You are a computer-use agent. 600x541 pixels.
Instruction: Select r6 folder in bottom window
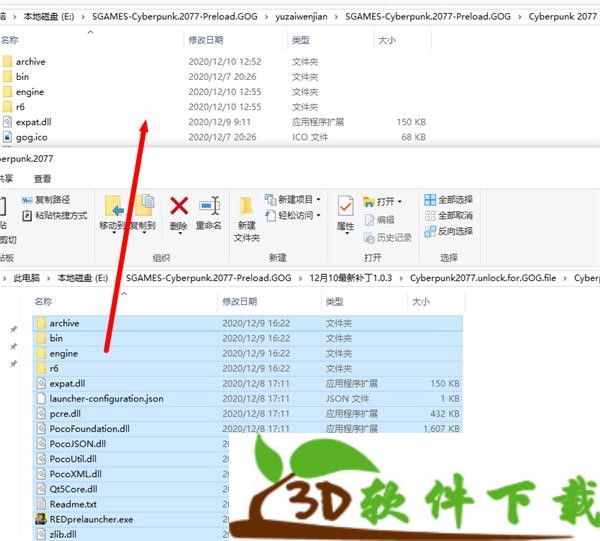[247, 368]
